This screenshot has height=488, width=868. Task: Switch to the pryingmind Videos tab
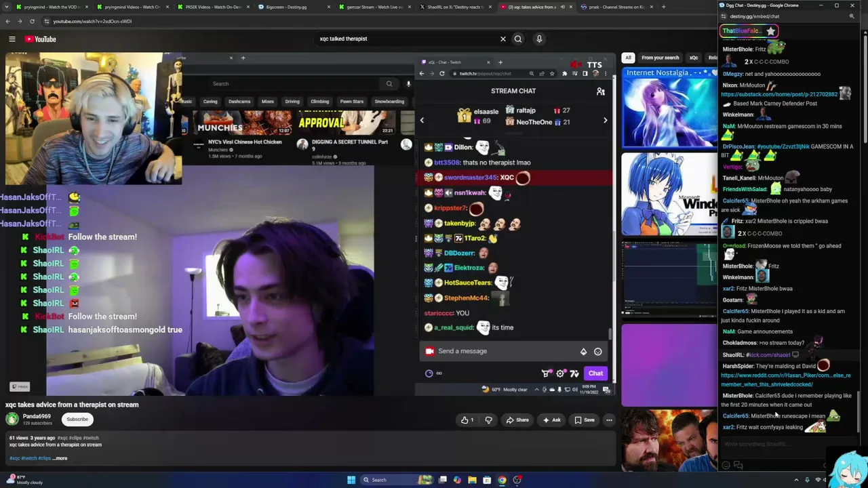[x=132, y=7]
